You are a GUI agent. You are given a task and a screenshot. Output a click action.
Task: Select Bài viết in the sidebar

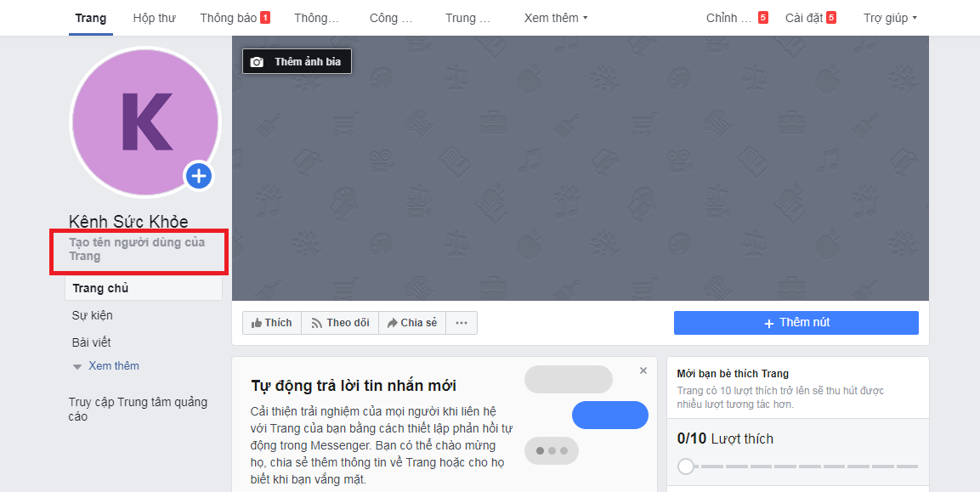click(91, 342)
